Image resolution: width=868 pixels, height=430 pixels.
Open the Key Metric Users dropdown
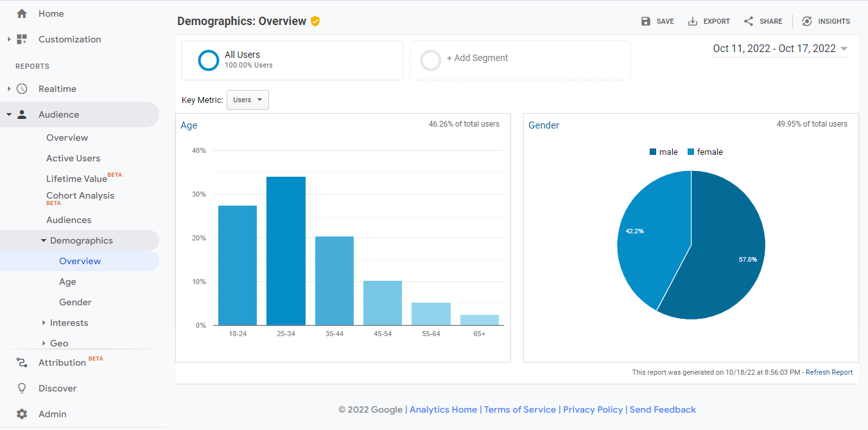[247, 100]
